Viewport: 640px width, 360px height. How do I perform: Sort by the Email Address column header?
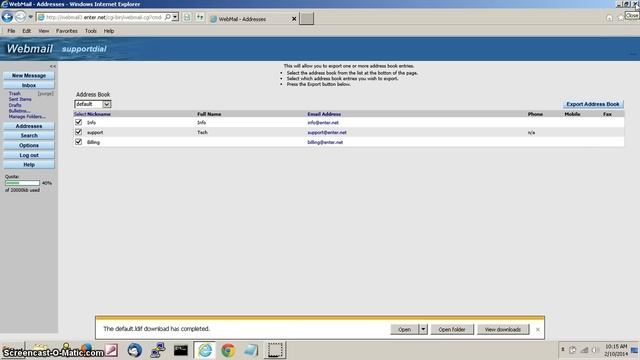[324, 114]
